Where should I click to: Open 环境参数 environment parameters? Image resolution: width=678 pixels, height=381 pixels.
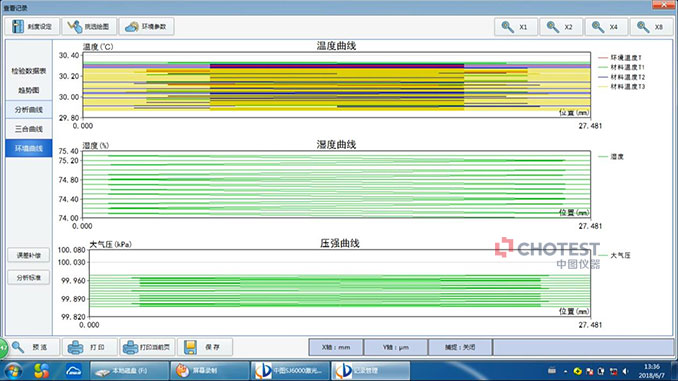click(147, 26)
